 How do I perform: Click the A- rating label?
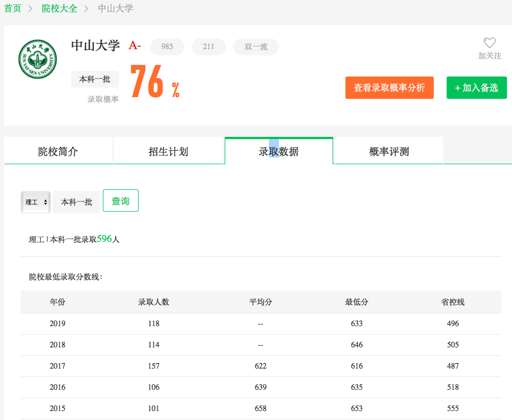[x=135, y=45]
